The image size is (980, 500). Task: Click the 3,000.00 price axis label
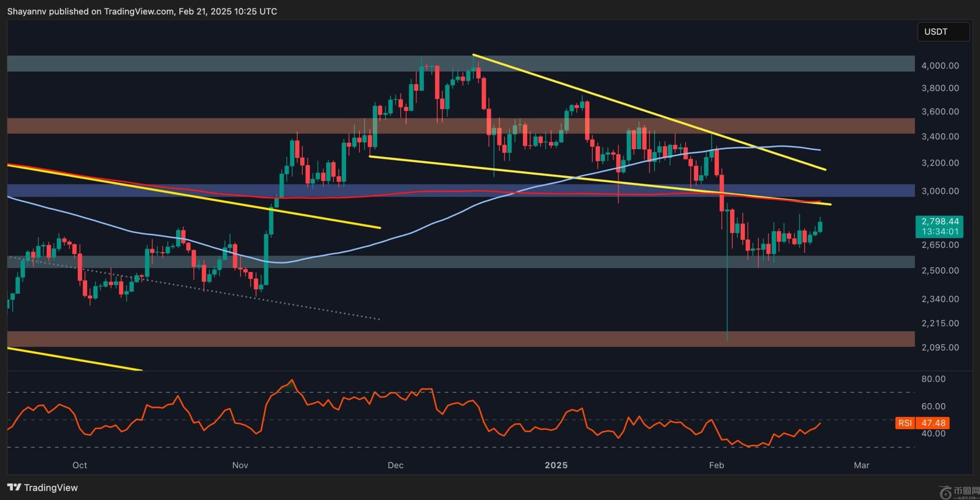940,191
